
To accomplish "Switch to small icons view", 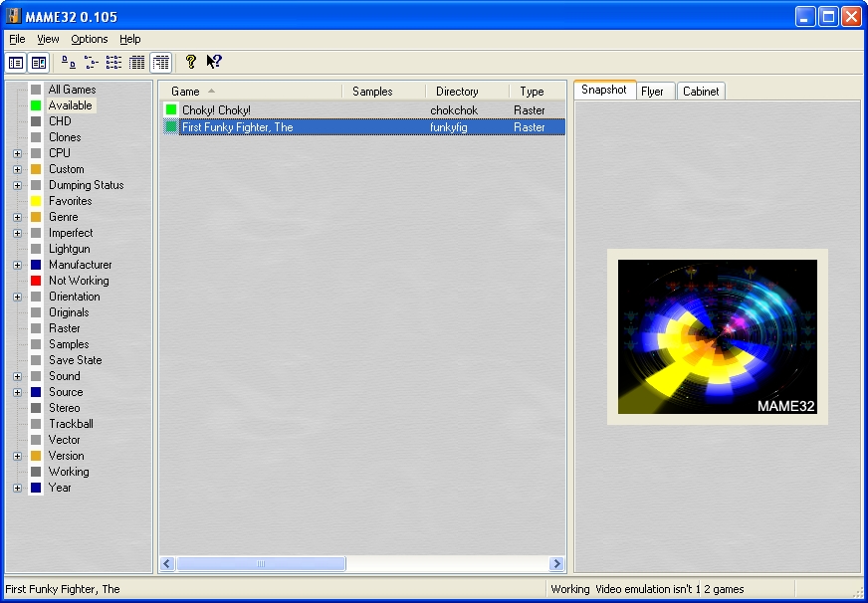I will pos(92,62).
